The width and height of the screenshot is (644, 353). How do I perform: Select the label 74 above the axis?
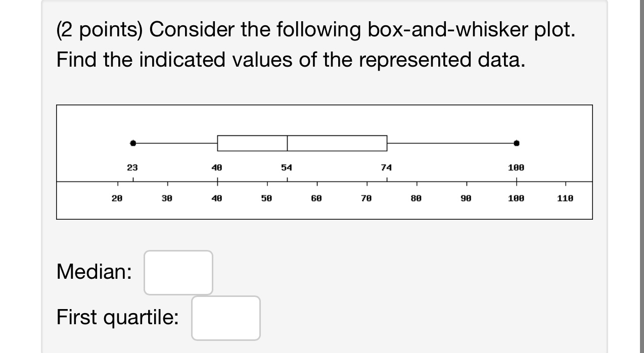[386, 167]
